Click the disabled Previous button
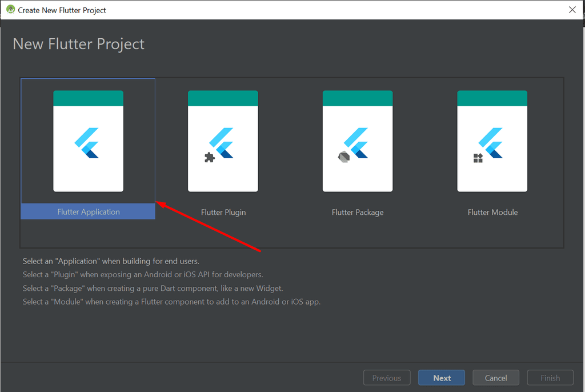This screenshot has height=392, width=585. (387, 378)
